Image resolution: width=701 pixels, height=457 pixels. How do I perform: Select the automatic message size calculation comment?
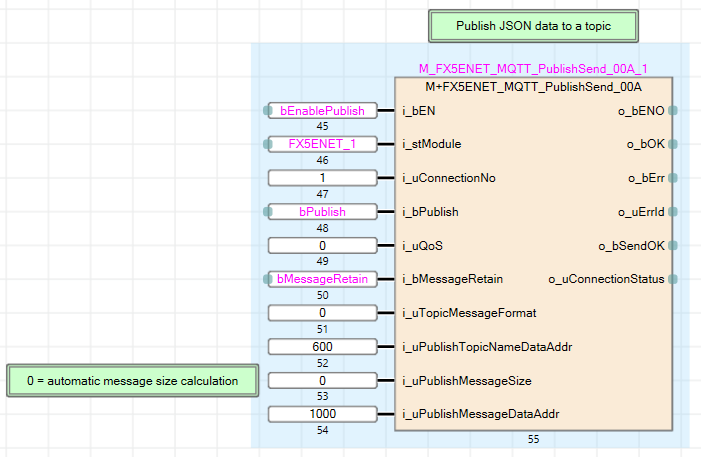[132, 381]
